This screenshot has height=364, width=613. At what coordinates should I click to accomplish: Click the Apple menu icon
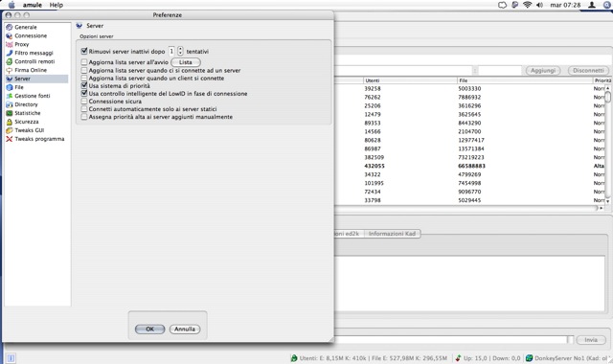[x=11, y=5]
